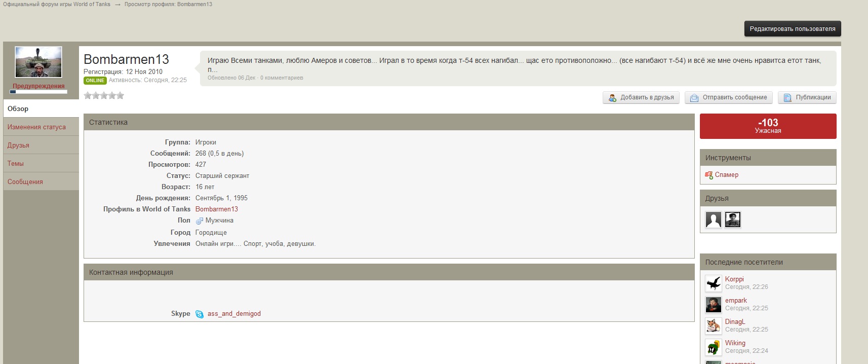The width and height of the screenshot is (868, 364).
Task: Click the status text starting with Играю Всеми танками
Action: 514,64
